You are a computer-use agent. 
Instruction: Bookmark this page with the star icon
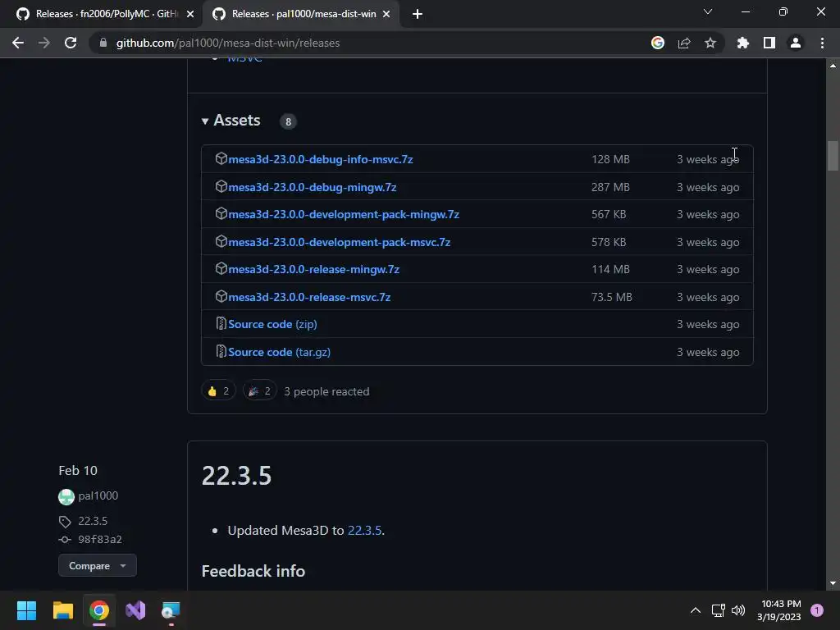point(710,43)
